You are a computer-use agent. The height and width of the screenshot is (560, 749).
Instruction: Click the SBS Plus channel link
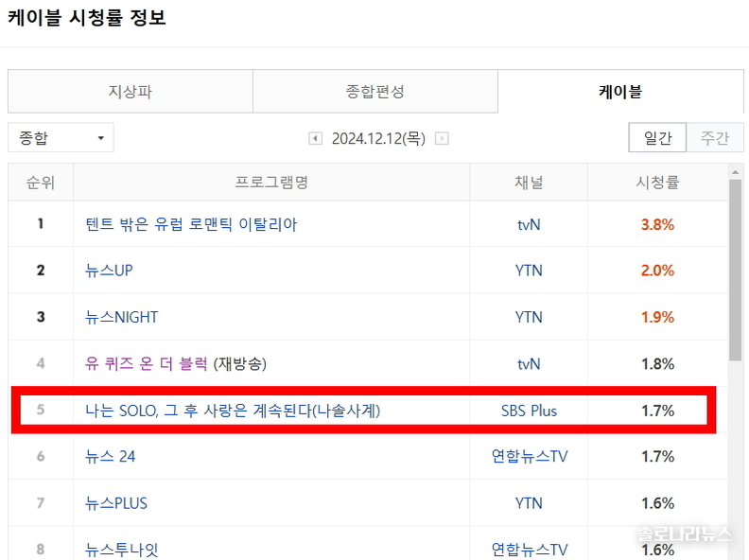pos(529,411)
